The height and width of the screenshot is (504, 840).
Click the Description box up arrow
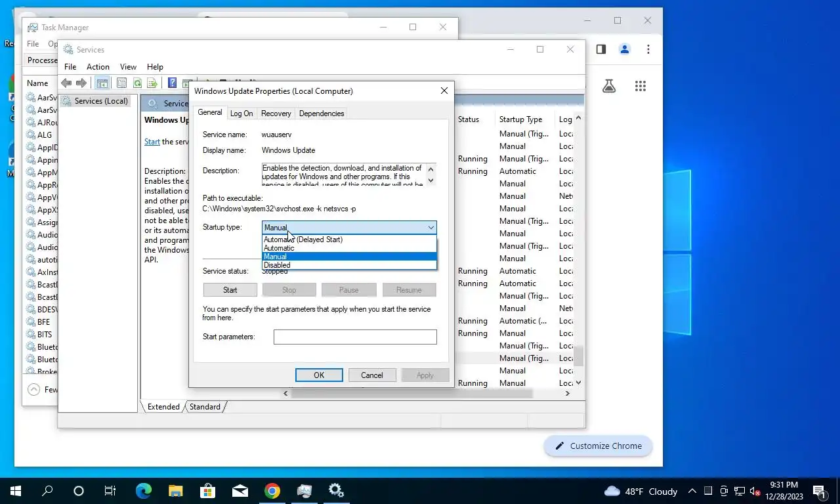[431, 169]
